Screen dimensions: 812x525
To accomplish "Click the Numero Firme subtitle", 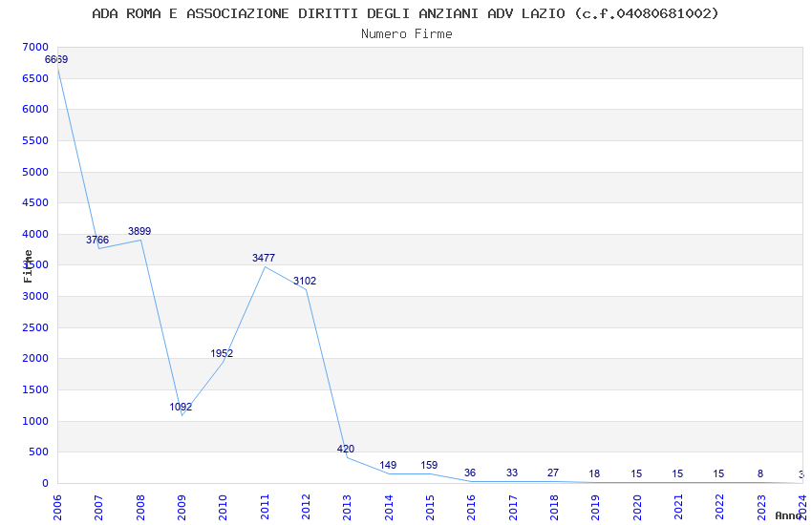I will click(x=407, y=34).
